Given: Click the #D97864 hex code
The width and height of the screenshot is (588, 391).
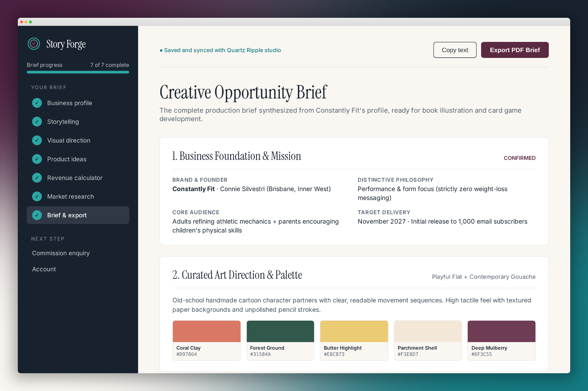Looking at the screenshot, I should click(187, 354).
